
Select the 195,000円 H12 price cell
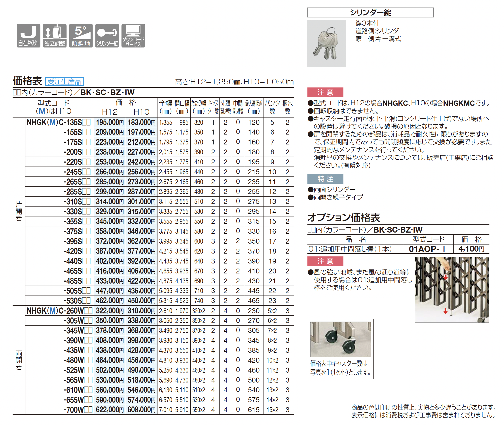click(x=110, y=122)
